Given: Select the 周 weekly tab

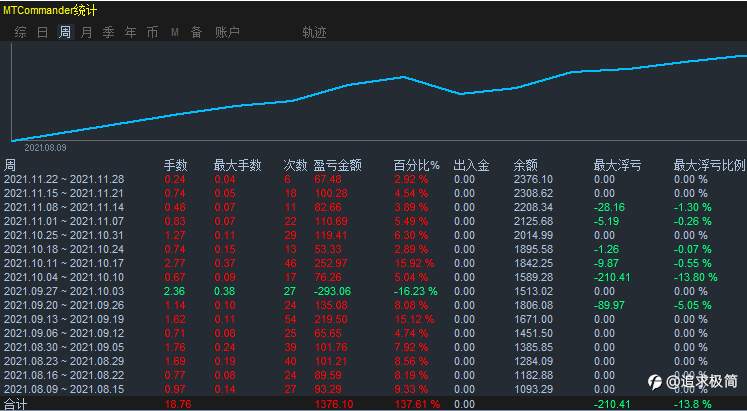Looking at the screenshot, I should coord(64,32).
